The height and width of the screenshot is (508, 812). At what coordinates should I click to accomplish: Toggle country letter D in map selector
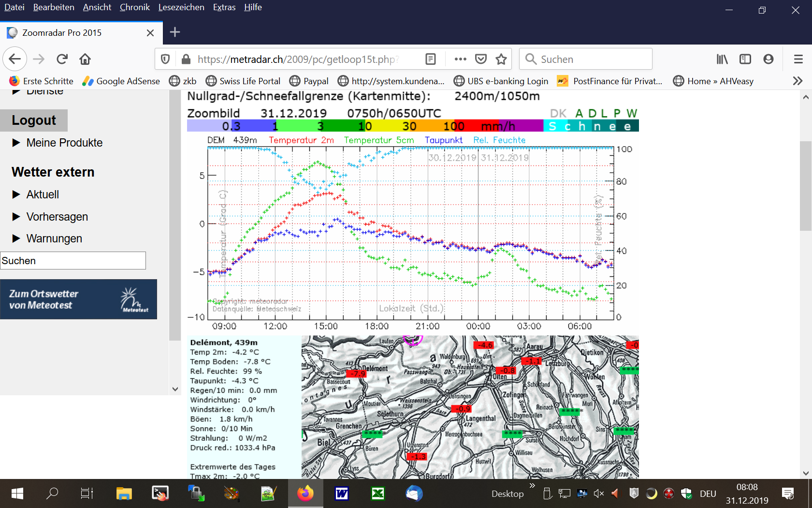(x=592, y=113)
